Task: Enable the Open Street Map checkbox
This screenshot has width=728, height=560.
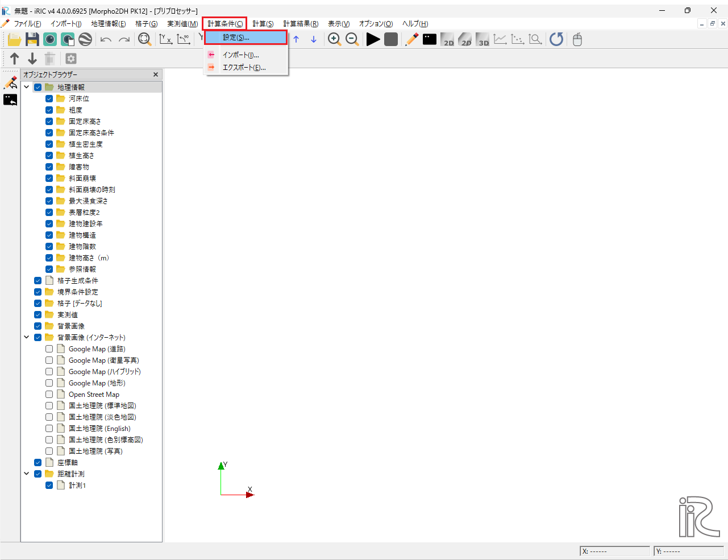Action: [49, 394]
